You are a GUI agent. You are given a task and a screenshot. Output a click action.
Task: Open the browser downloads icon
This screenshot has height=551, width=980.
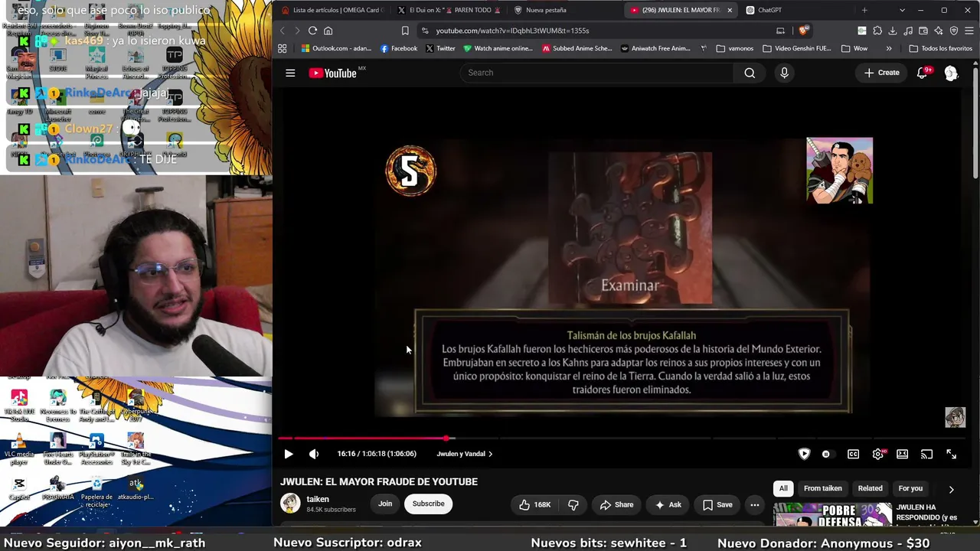pyautogui.click(x=893, y=31)
